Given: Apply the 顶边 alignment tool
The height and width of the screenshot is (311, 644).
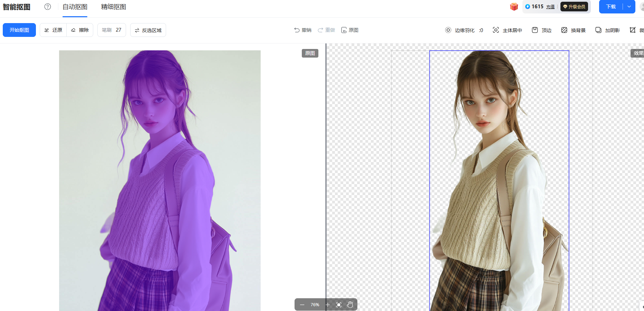Looking at the screenshot, I should pyautogui.click(x=542, y=30).
